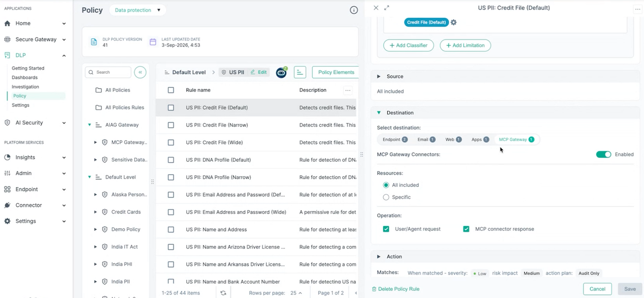Viewport: 644px width, 298px height.
Task: Collapse the DLP sidebar menu chevron
Action: [64, 56]
